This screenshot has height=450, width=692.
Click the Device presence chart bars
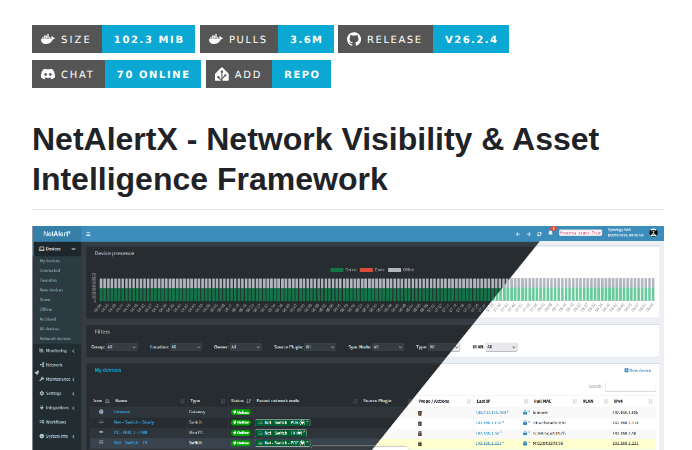(x=376, y=289)
